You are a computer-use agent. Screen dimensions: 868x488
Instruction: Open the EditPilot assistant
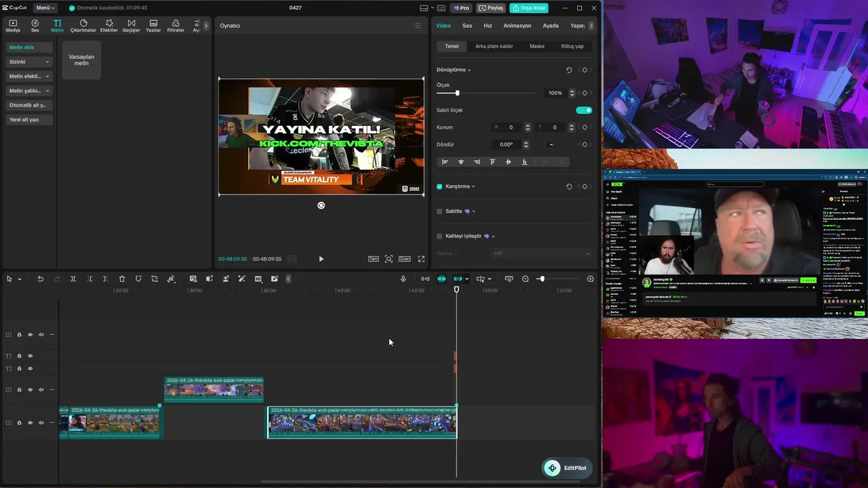coord(567,468)
